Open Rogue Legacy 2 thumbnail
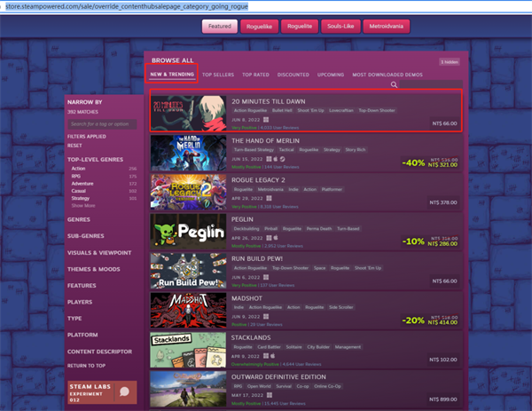This screenshot has height=411, width=532. tap(188, 192)
